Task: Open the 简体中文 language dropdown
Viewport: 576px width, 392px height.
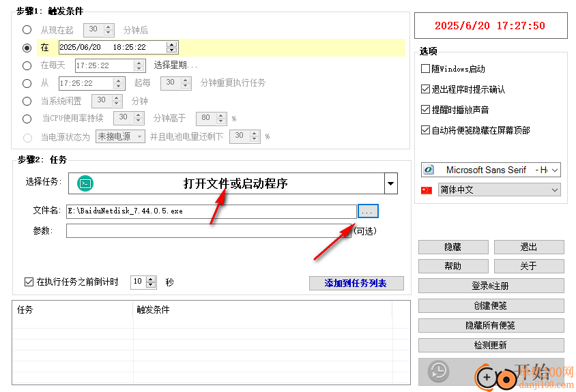Action: coord(555,190)
